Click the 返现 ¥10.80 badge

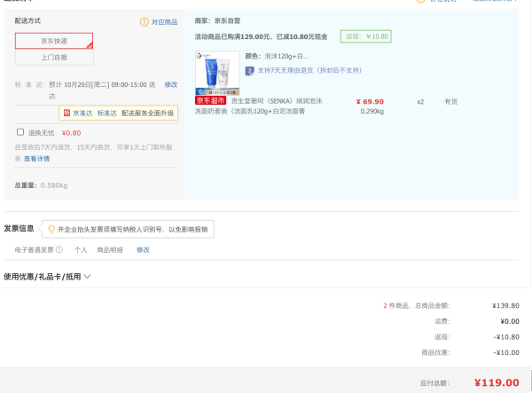(x=365, y=36)
